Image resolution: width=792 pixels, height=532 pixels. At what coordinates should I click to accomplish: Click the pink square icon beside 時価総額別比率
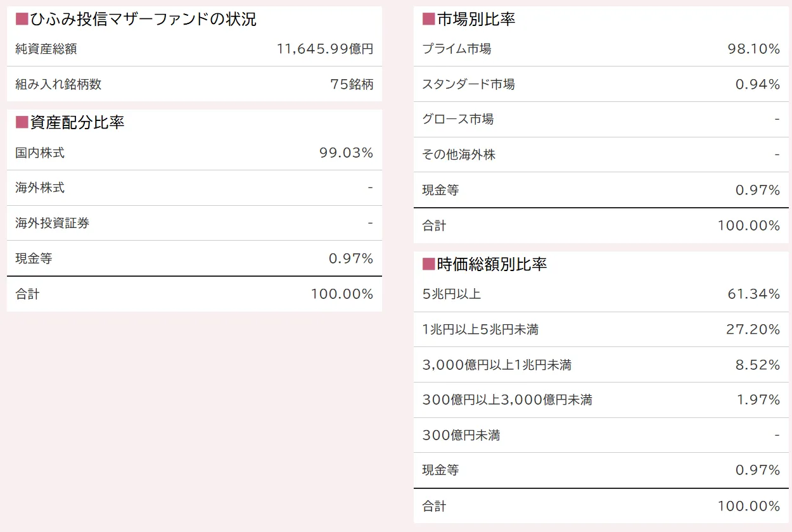pos(429,264)
